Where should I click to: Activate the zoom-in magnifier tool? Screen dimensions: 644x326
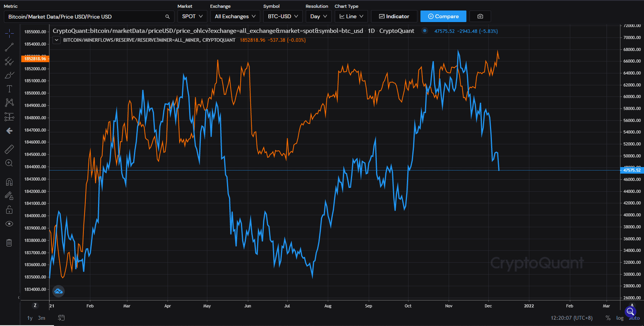pyautogui.click(x=9, y=163)
